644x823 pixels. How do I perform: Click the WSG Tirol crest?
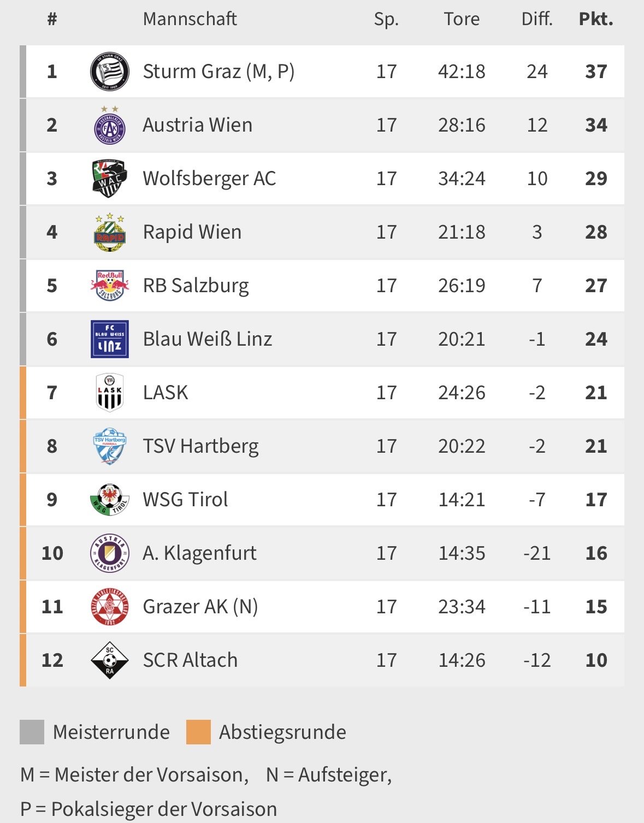click(109, 500)
